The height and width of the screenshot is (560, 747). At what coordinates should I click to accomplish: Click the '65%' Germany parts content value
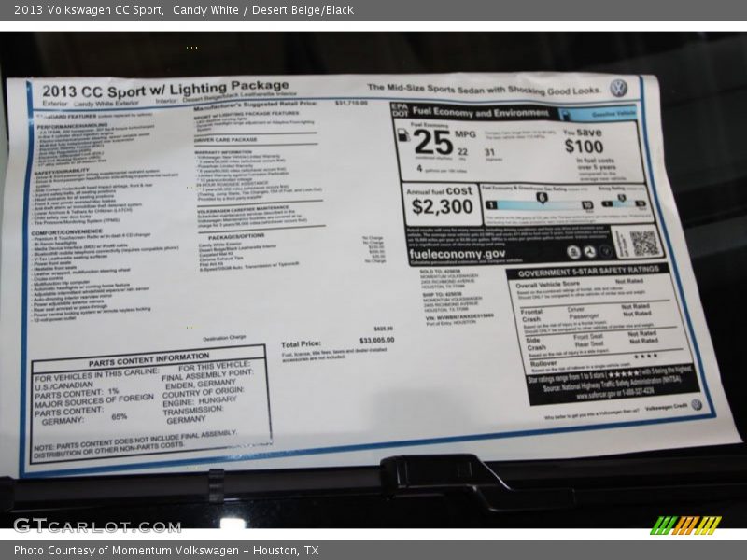pos(120,416)
